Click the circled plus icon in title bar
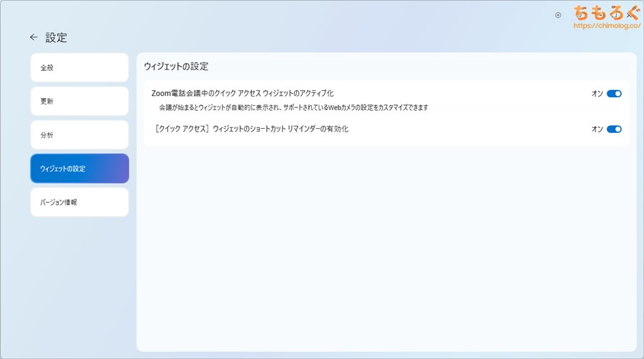Screen dimensions: 644x359 click(x=558, y=14)
